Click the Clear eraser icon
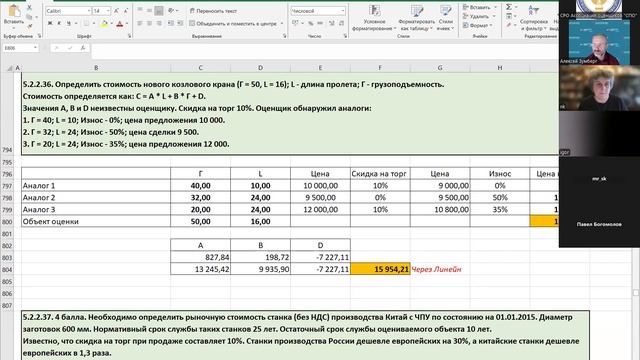This screenshot has width=640, height=360. click(x=509, y=25)
